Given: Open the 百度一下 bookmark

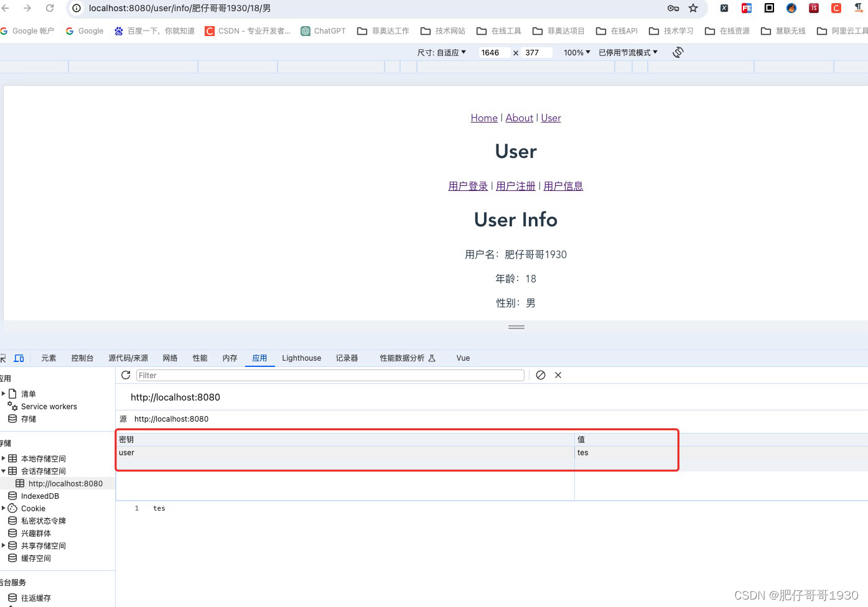Looking at the screenshot, I should tap(154, 30).
